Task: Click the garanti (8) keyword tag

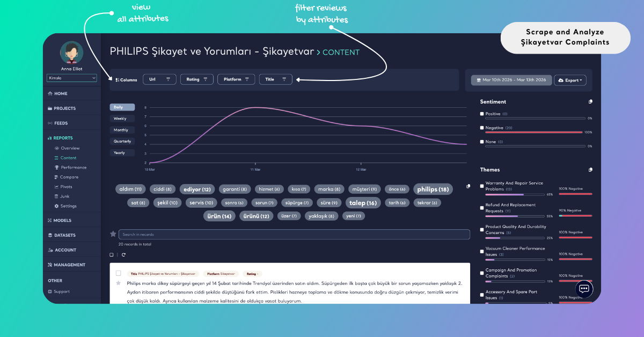Action: coord(235,189)
